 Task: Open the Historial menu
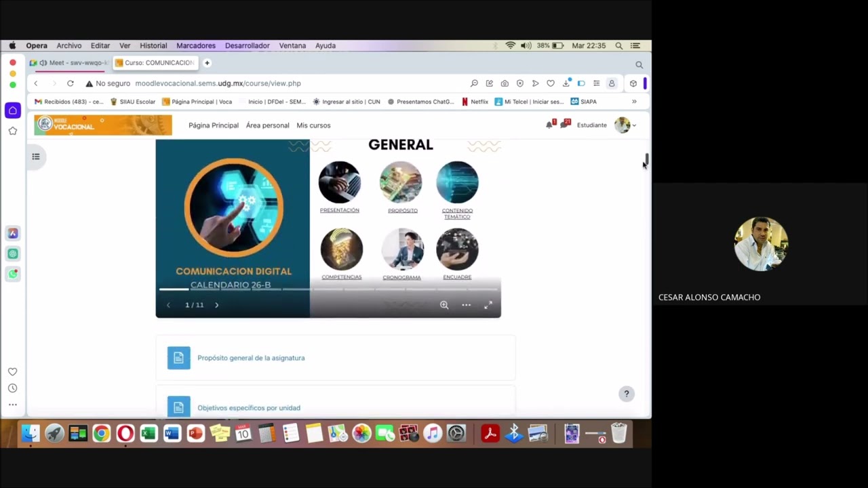153,45
